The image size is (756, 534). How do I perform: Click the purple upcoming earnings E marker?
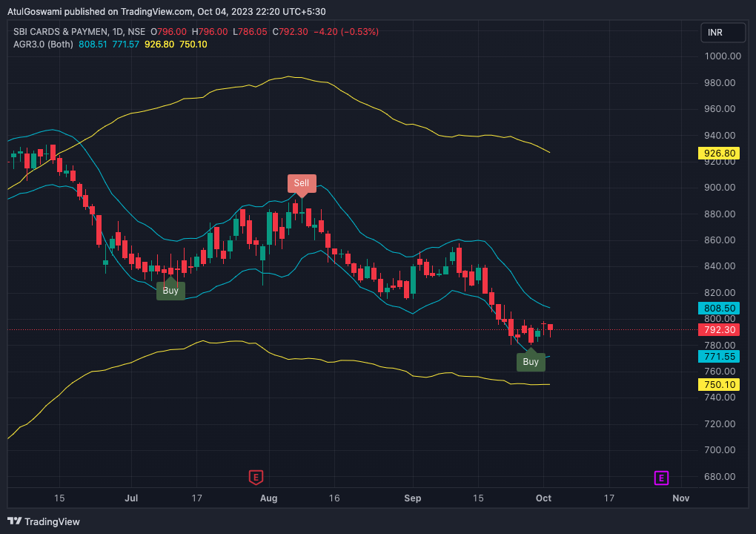click(x=661, y=478)
